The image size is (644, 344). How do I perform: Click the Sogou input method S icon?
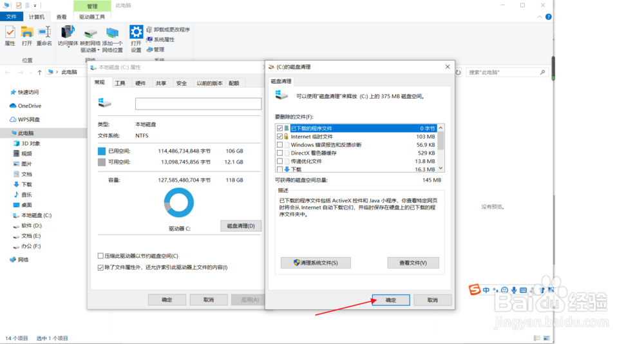(x=475, y=289)
